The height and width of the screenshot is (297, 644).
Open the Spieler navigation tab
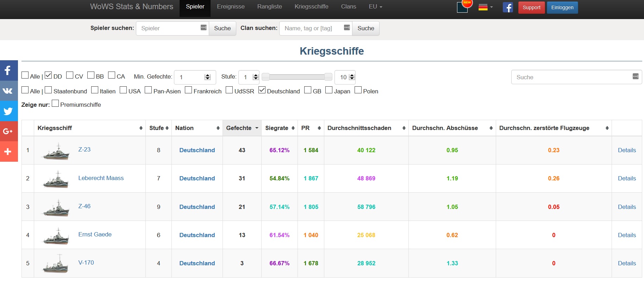coord(195,7)
